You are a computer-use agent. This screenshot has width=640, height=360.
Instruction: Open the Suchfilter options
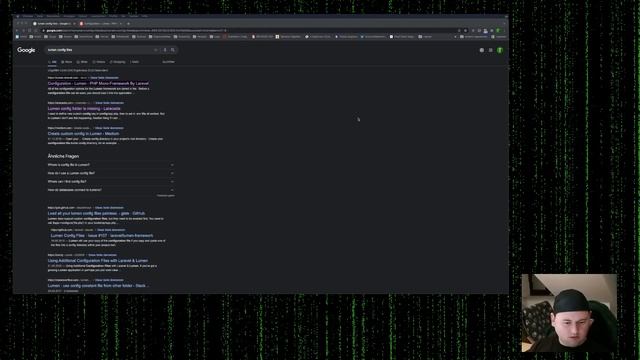(169, 62)
